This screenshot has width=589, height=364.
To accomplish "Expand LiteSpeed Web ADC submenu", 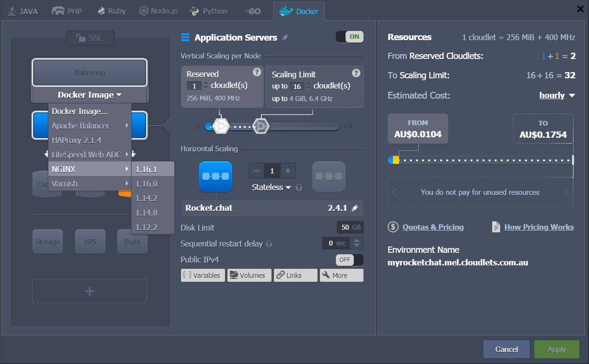I will click(90, 155).
